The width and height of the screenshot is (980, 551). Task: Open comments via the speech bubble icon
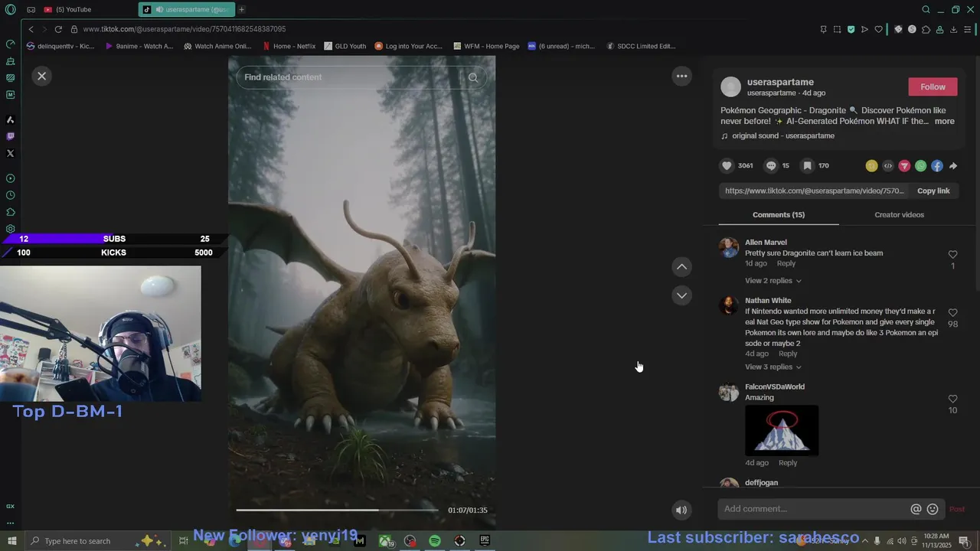pos(771,165)
